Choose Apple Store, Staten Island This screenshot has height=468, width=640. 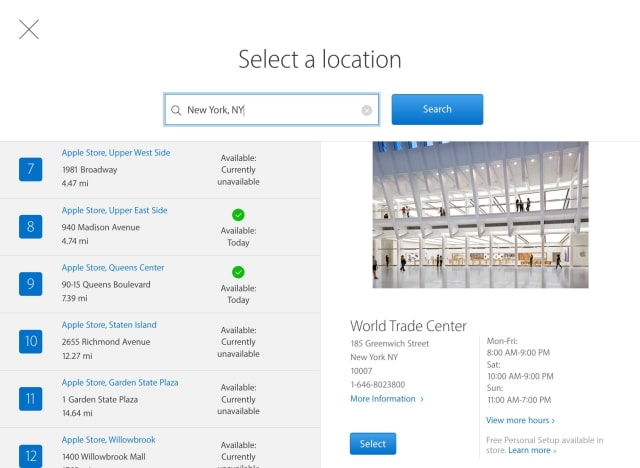pos(109,325)
